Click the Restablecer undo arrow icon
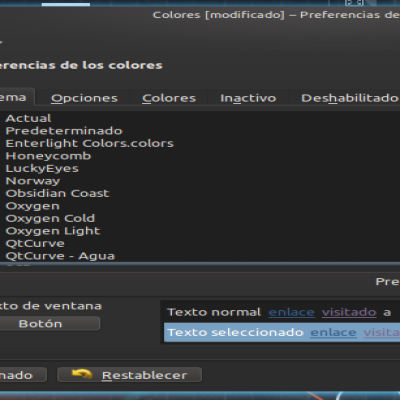The width and height of the screenshot is (400, 400). click(x=82, y=374)
